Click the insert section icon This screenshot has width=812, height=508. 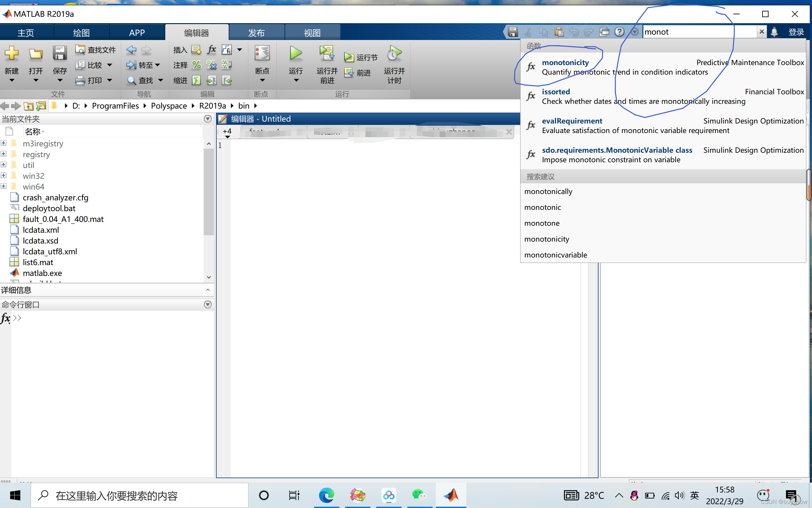coord(196,50)
